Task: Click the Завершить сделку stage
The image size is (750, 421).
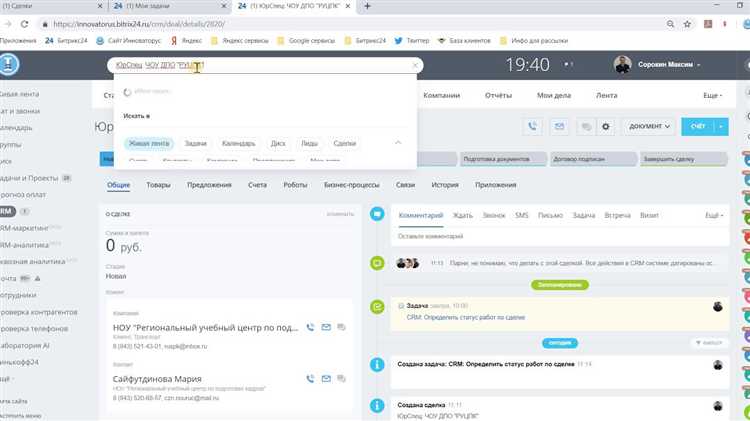Action: click(684, 159)
